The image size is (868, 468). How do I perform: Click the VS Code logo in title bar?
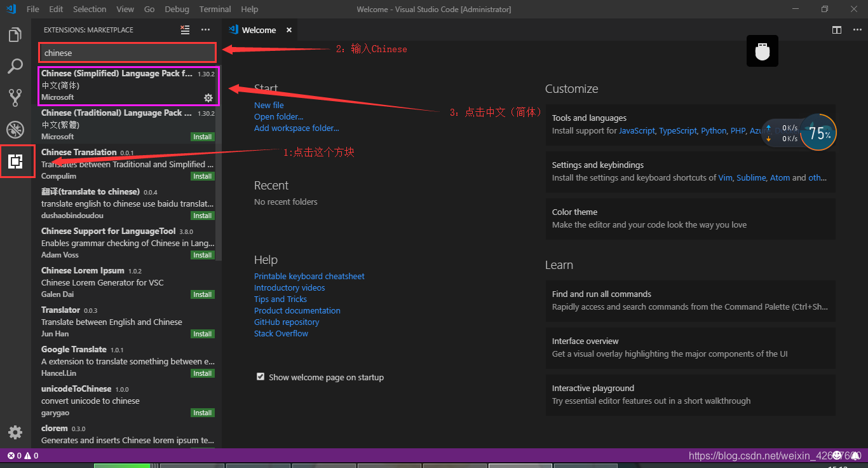click(10, 9)
